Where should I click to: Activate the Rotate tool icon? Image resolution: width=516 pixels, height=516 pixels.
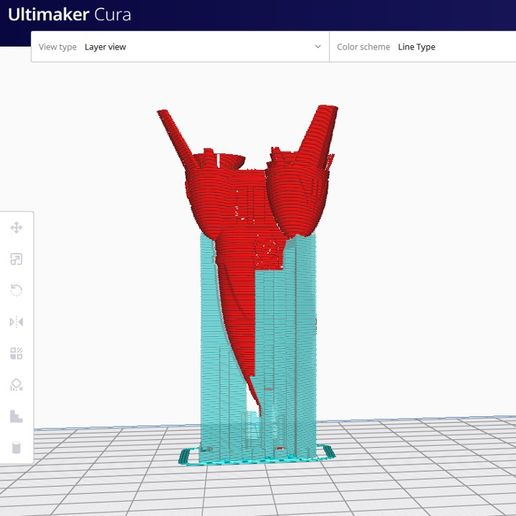16,290
